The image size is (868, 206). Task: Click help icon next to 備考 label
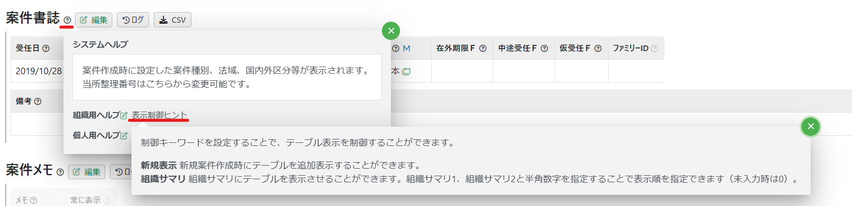(x=38, y=101)
